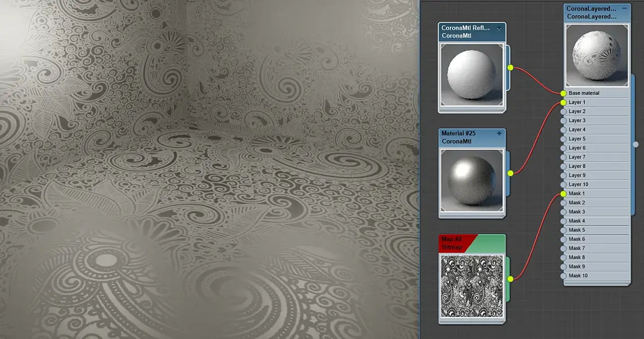The image size is (644, 339).
Task: Expand Material #25 node with plus icon
Action: (499, 133)
